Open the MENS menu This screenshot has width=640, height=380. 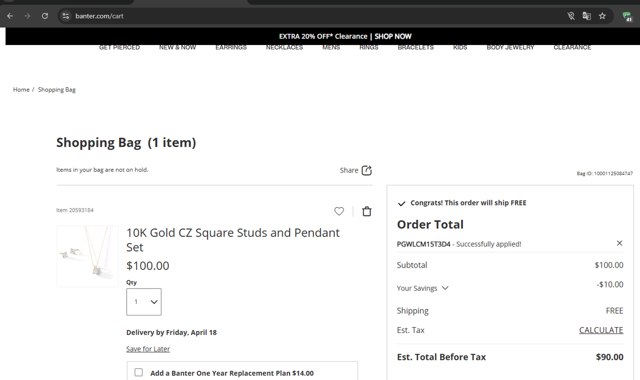(x=331, y=47)
